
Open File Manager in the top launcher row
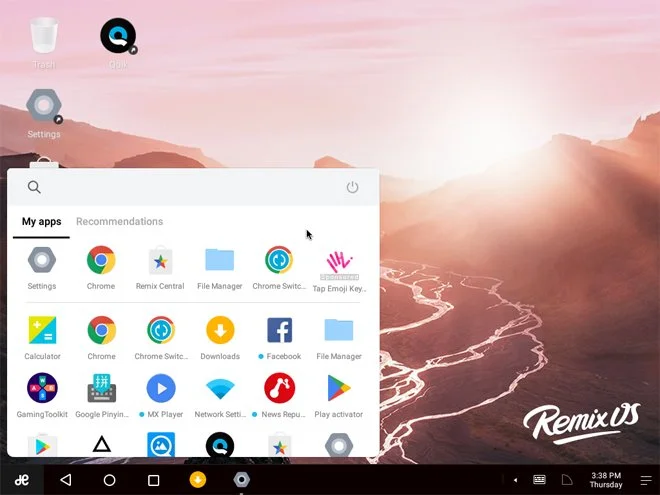pos(220,267)
